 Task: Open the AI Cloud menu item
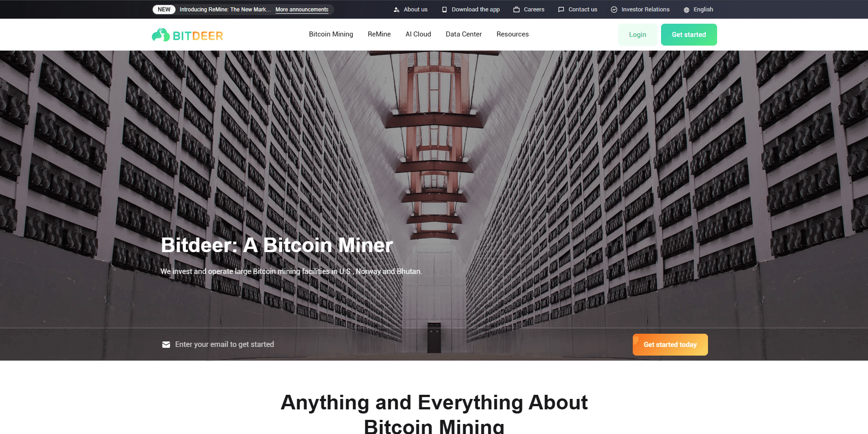pyautogui.click(x=418, y=34)
